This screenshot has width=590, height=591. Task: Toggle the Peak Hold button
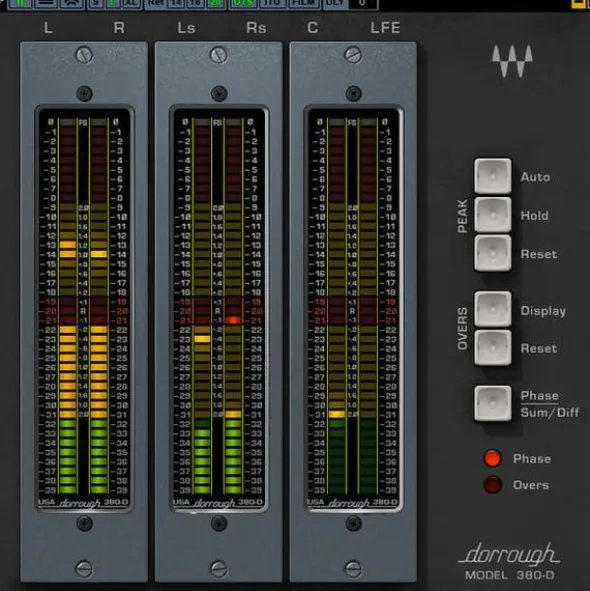tap(492, 215)
